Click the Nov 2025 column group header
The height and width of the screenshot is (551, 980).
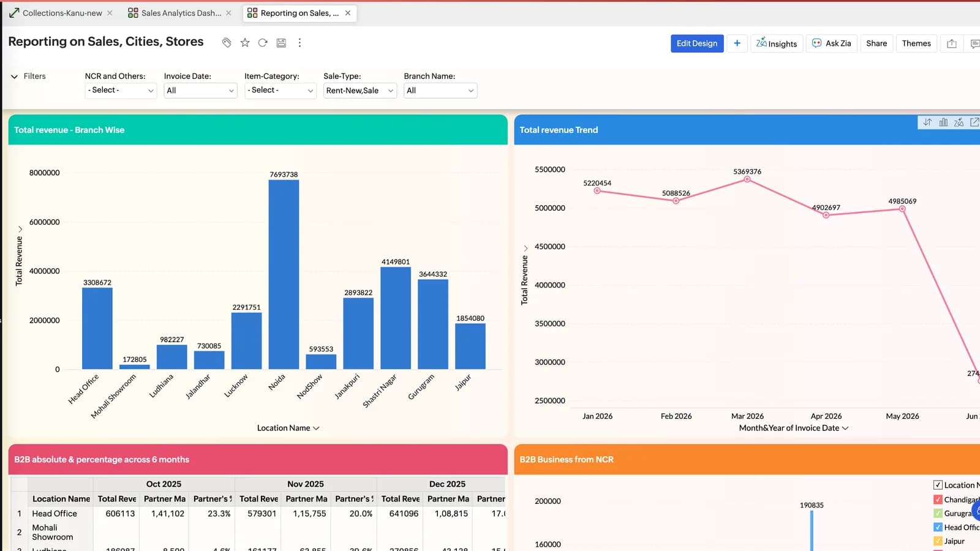306,484
